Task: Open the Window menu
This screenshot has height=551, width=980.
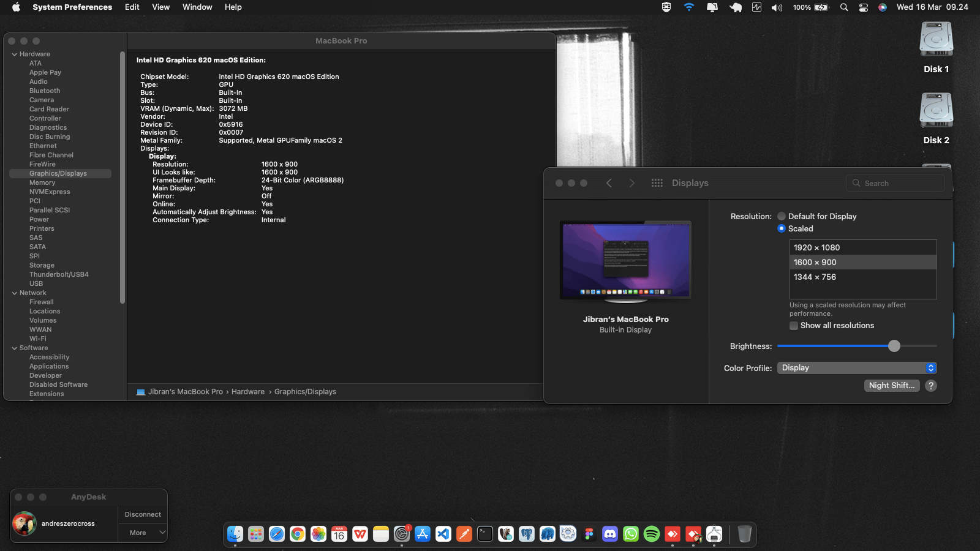Action: tap(197, 7)
